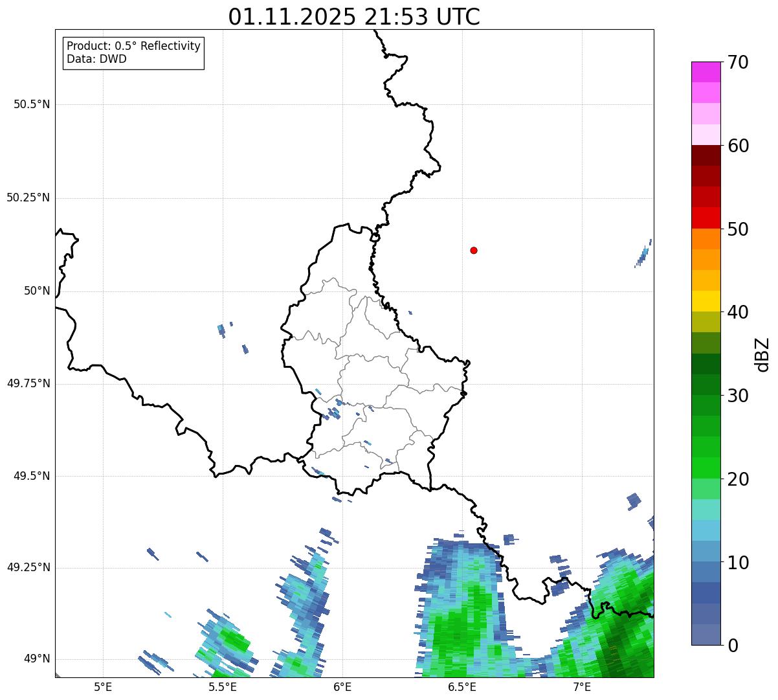Click the 49.25°N latitude label
778x700 pixels.
point(28,568)
